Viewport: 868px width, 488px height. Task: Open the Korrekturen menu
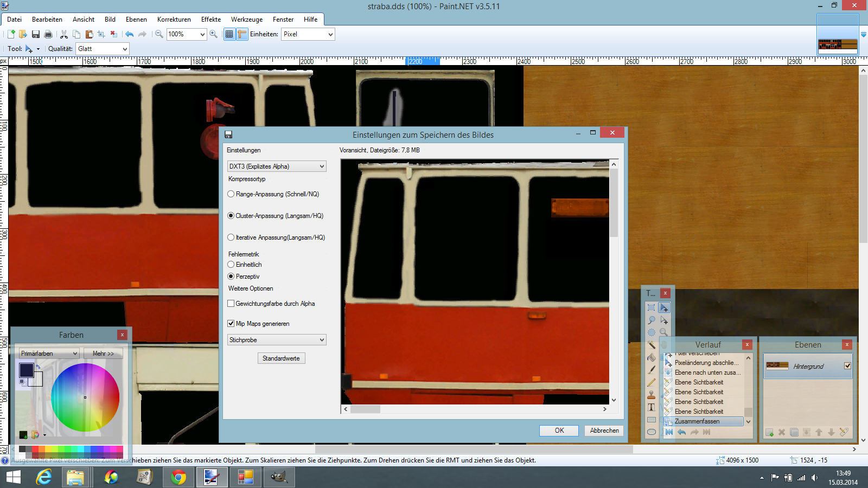point(174,20)
